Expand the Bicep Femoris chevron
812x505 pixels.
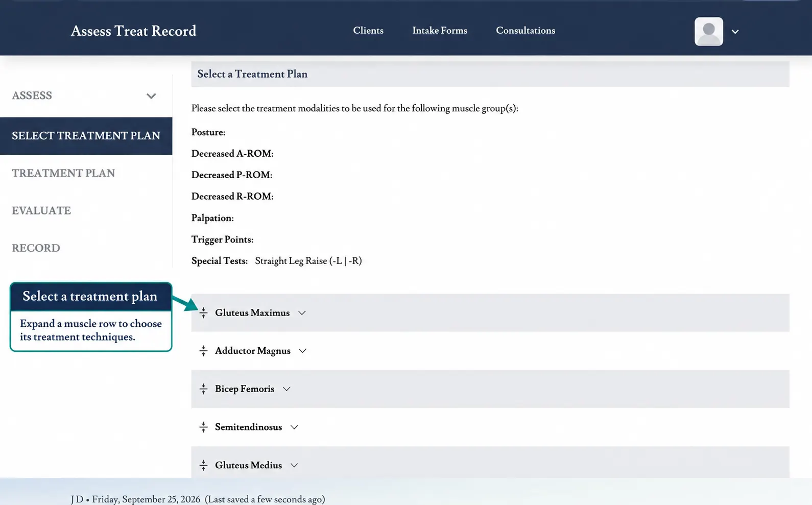[x=286, y=389]
